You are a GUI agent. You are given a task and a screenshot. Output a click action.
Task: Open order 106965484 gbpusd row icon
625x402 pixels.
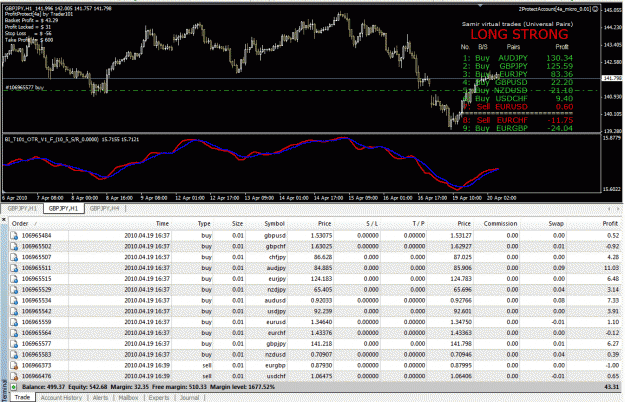14,236
